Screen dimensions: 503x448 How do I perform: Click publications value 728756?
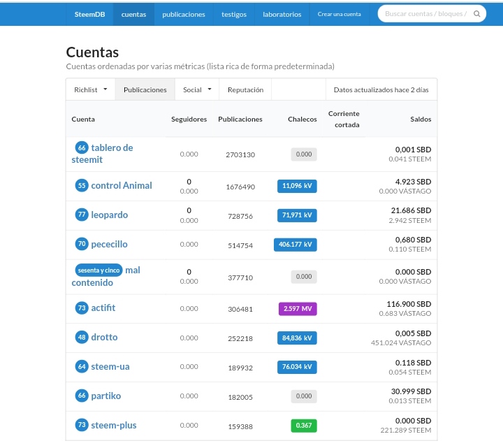[240, 216]
